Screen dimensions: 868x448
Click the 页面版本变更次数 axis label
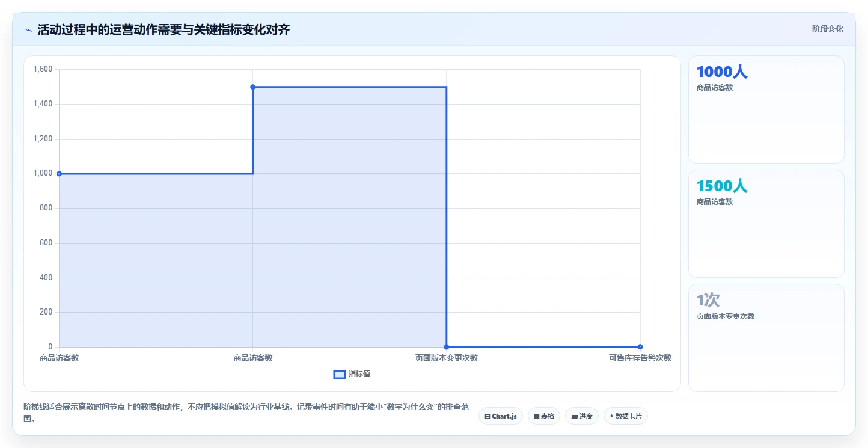(446, 358)
